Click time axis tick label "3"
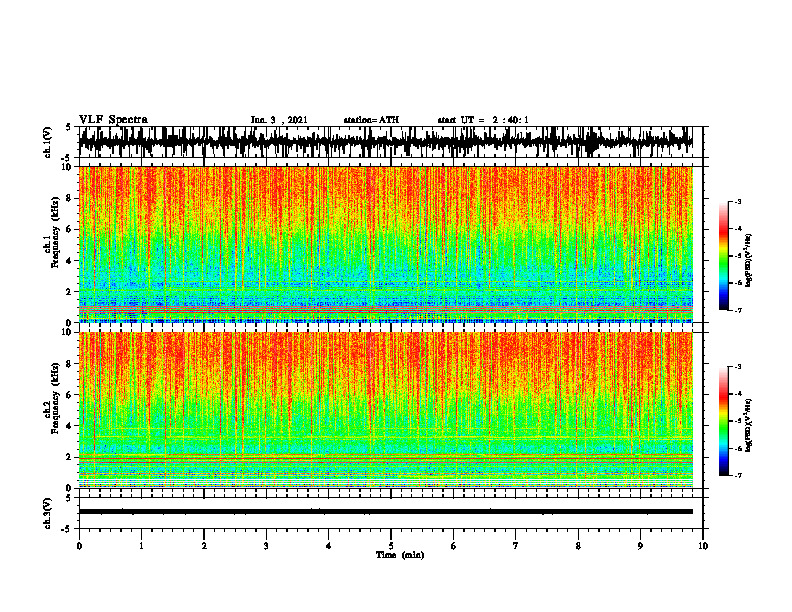 (266, 546)
